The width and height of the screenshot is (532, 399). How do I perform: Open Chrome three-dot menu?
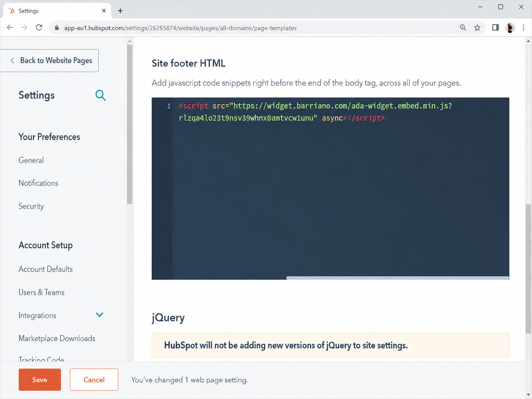(x=524, y=28)
